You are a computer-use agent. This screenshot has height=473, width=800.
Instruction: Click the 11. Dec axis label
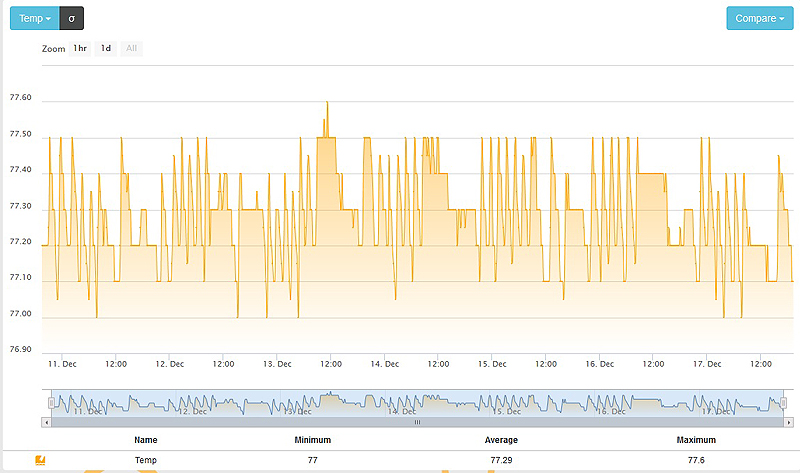click(62, 364)
